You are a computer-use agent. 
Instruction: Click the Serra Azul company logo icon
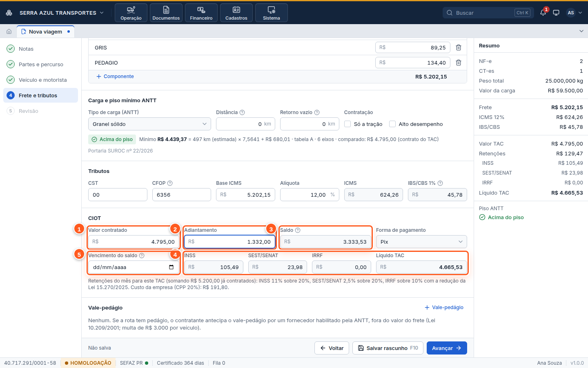pos(9,13)
